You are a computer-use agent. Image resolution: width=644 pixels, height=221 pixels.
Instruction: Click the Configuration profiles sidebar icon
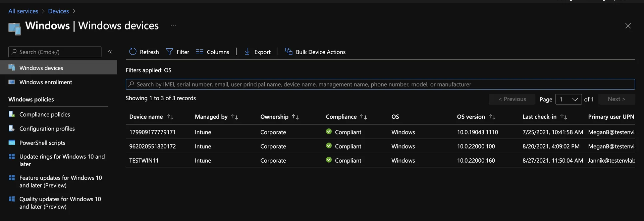[x=12, y=128]
